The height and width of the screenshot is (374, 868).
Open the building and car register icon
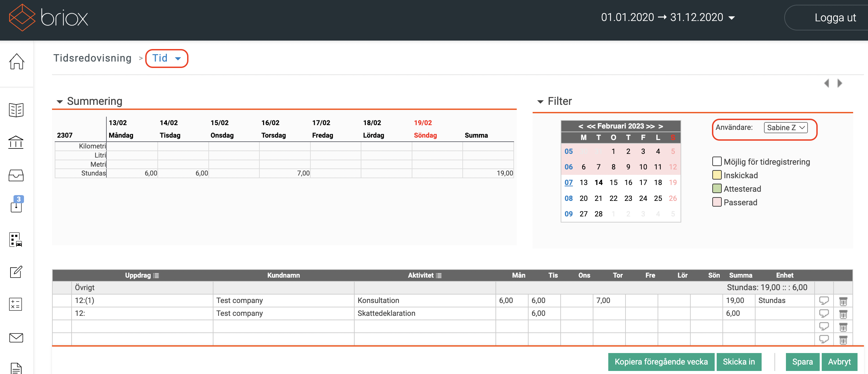[x=16, y=239]
